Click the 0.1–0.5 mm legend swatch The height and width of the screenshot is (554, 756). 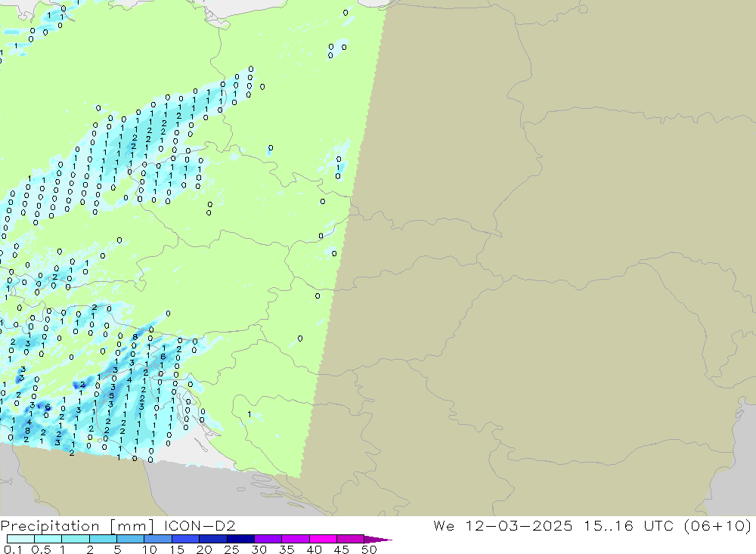pos(20,539)
